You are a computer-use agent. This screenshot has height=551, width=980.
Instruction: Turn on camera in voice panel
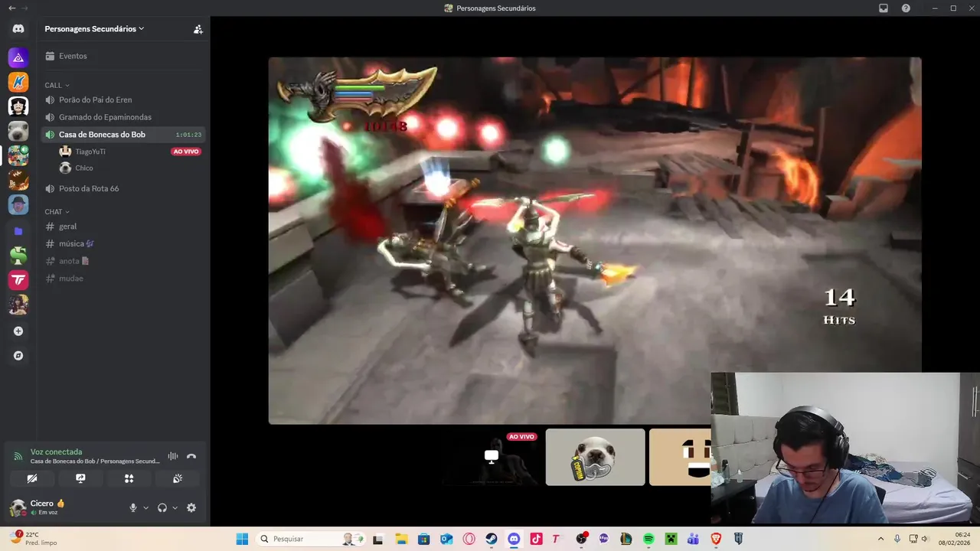click(x=32, y=478)
